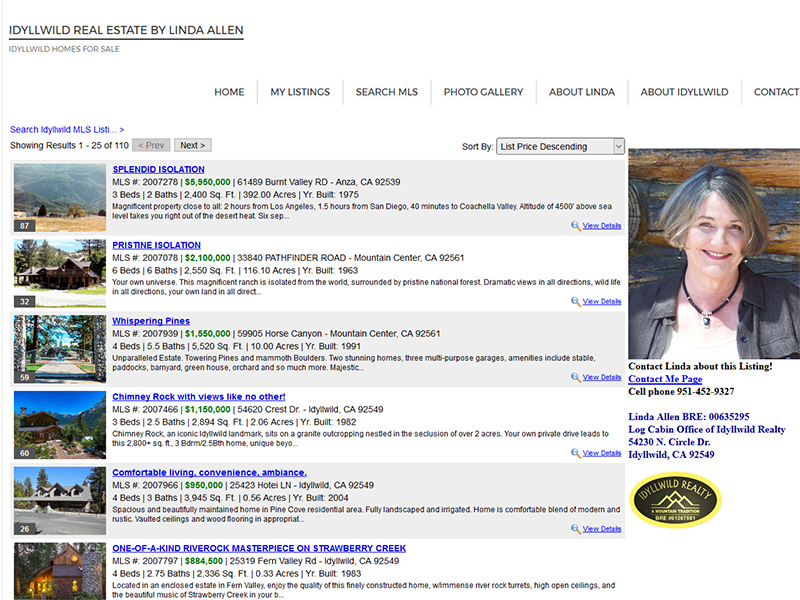Screen dimensions: 800x600
Task: Click magnifier icon for Comfortable living listing
Action: (576, 530)
